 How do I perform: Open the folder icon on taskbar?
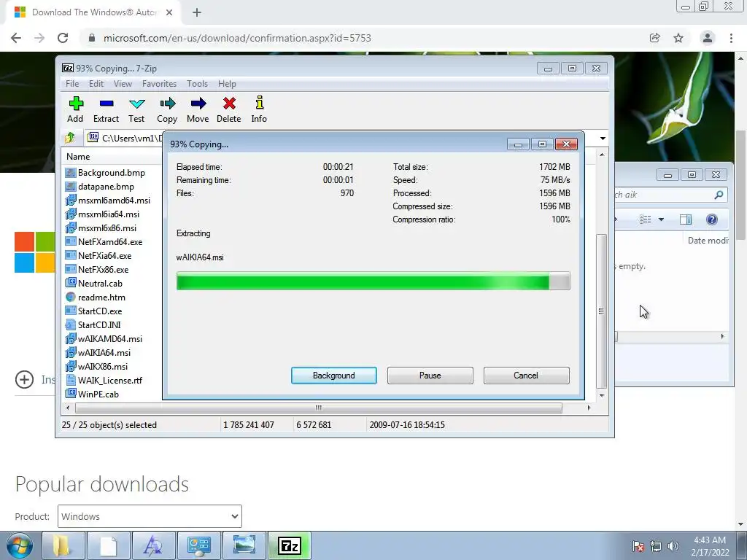62,545
